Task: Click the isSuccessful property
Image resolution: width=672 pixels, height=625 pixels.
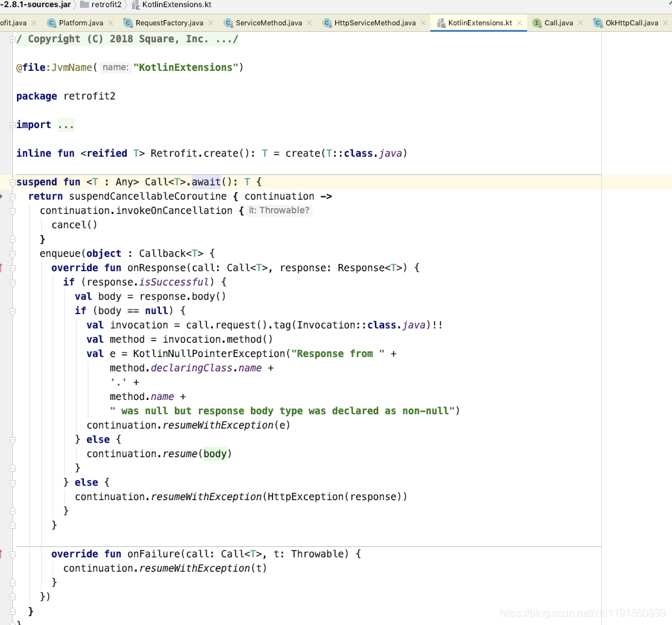Action: (x=174, y=282)
